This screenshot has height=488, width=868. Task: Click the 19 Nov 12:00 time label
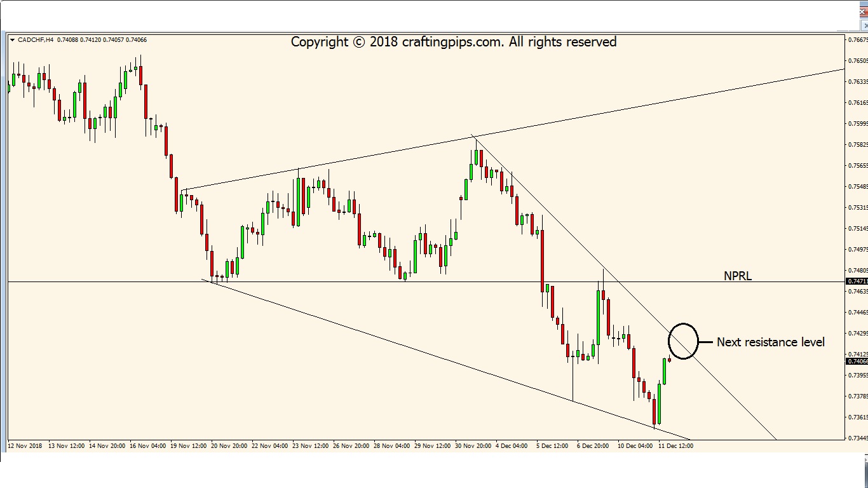pos(188,446)
